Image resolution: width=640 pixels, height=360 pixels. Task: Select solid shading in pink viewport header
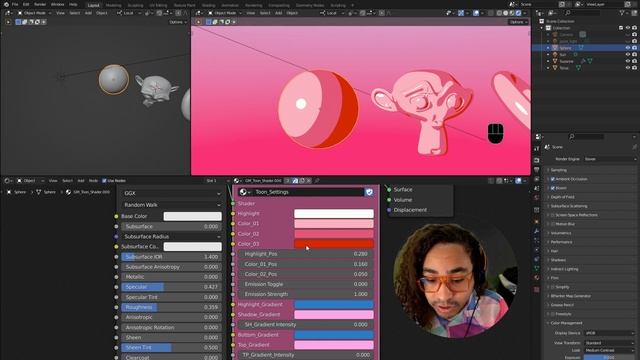506,13
